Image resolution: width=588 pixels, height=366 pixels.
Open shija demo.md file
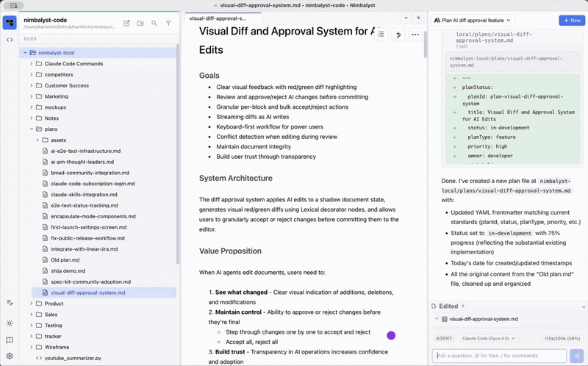pos(68,270)
